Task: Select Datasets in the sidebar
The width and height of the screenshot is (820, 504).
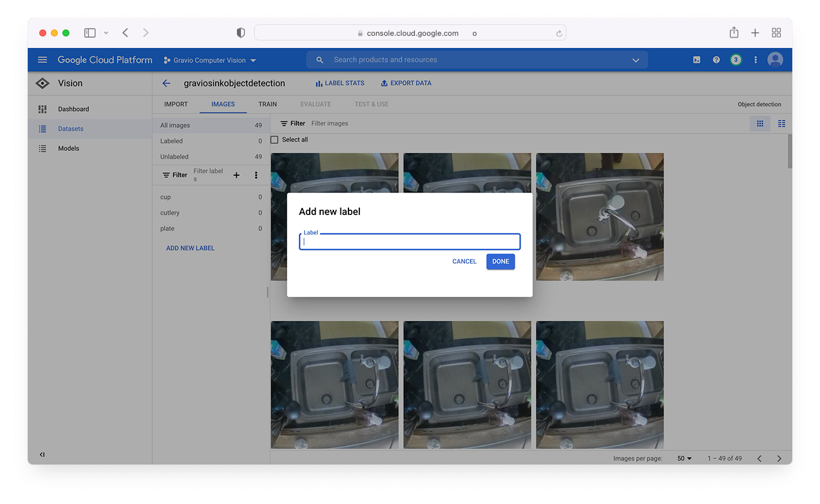Action: (x=70, y=128)
